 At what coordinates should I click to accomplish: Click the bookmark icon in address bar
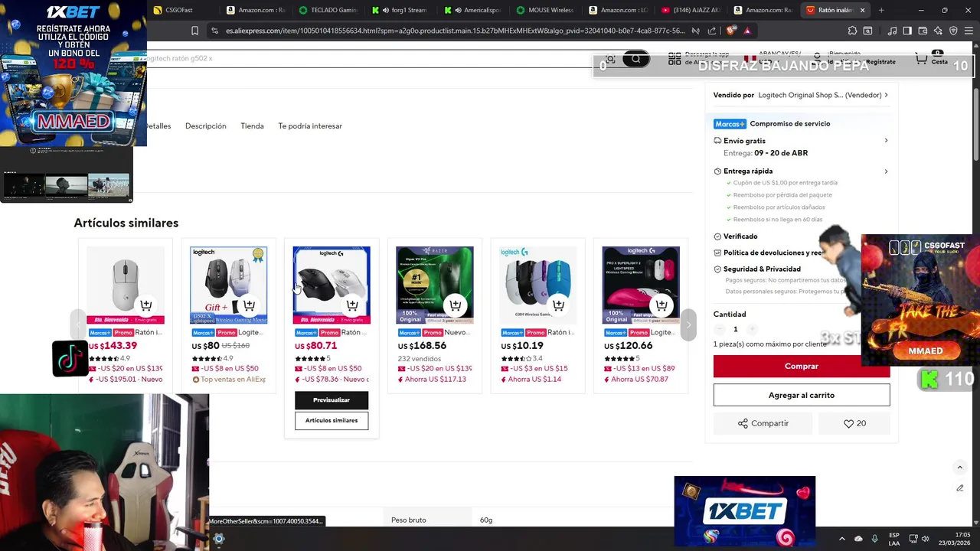click(x=194, y=31)
